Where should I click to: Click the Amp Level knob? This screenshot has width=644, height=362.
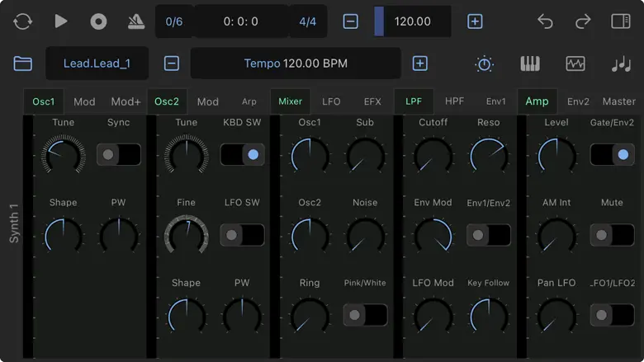556,156
